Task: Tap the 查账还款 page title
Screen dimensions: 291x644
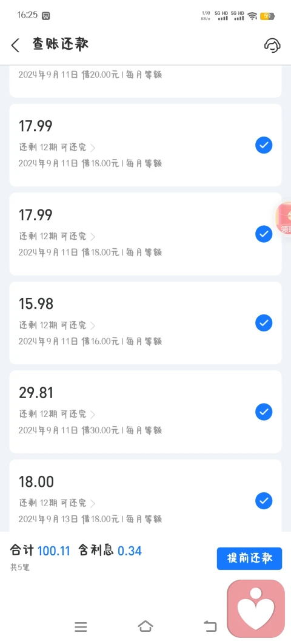Action: [61, 44]
